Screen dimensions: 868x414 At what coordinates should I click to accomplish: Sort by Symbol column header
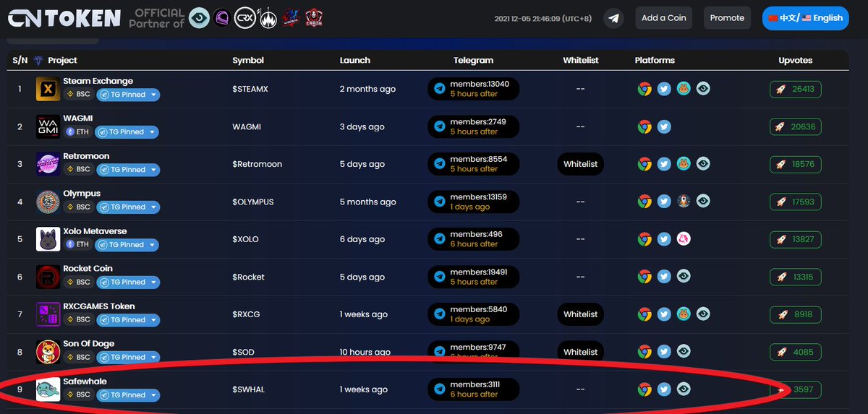point(248,60)
